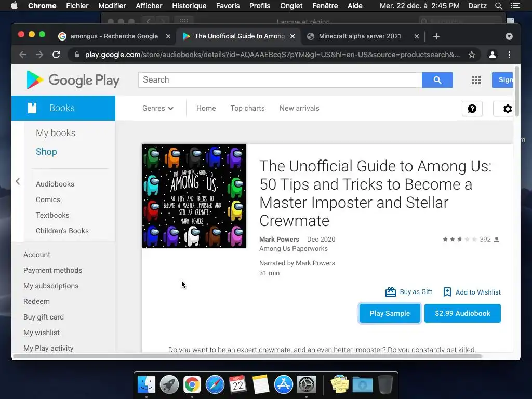Bookmark page with the star icon

tap(472, 55)
